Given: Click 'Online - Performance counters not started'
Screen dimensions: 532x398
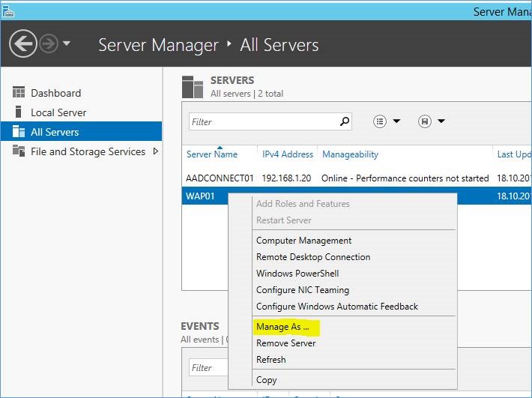Looking at the screenshot, I should 405,178.
